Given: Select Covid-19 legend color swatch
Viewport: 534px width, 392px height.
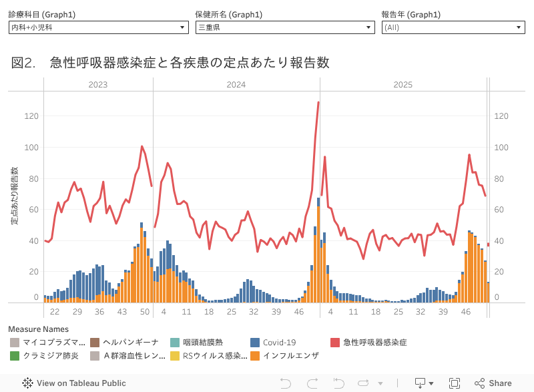Looking at the screenshot, I should pos(255,343).
